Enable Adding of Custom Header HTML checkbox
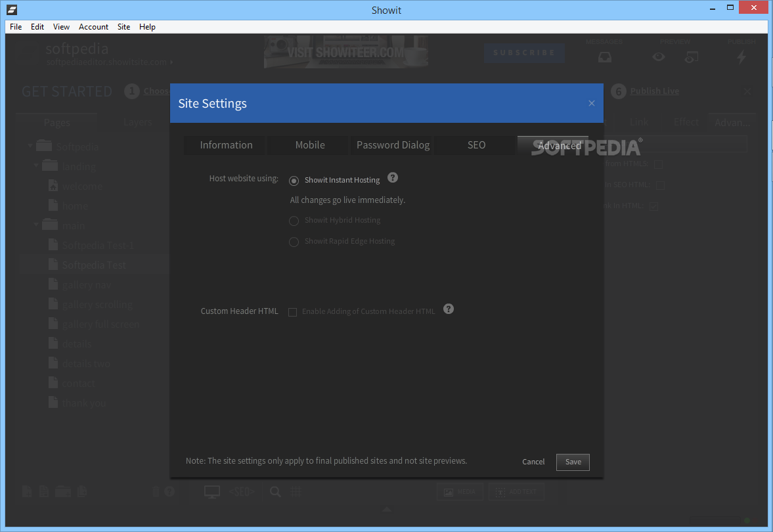This screenshot has width=773, height=532. point(292,311)
